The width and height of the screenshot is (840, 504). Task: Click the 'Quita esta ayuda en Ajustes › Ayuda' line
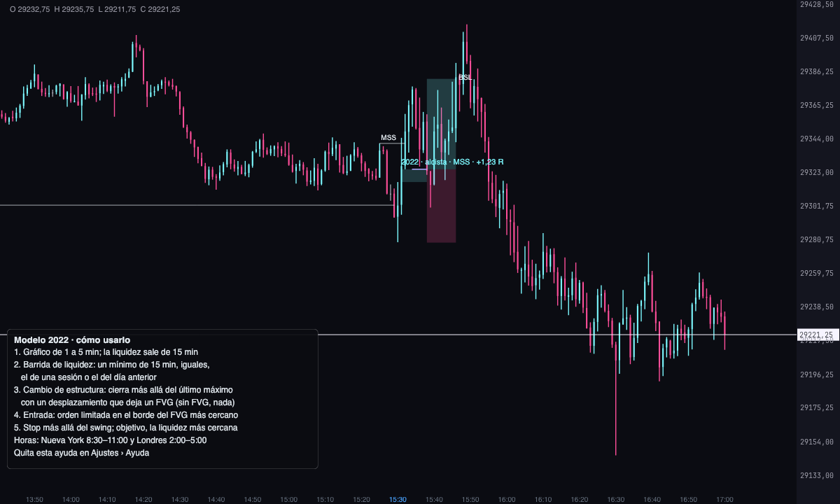(x=81, y=453)
